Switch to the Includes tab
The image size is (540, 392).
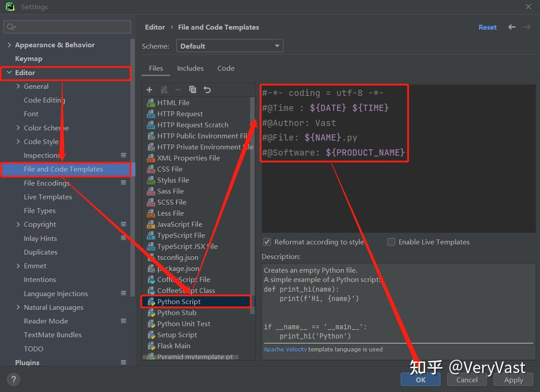190,68
